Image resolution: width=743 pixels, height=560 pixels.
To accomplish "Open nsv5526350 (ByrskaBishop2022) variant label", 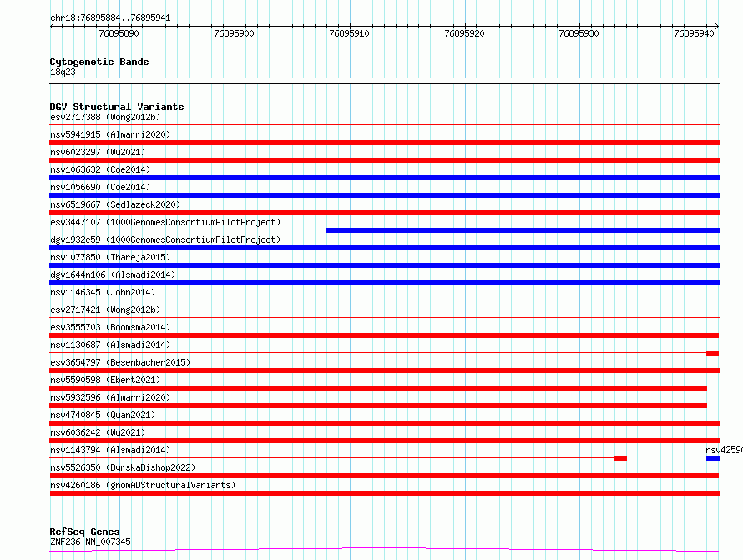I will pyautogui.click(x=123, y=467).
